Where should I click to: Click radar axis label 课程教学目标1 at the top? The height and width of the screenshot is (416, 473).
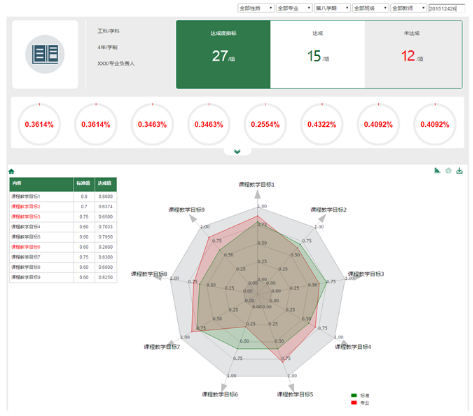[x=257, y=184]
